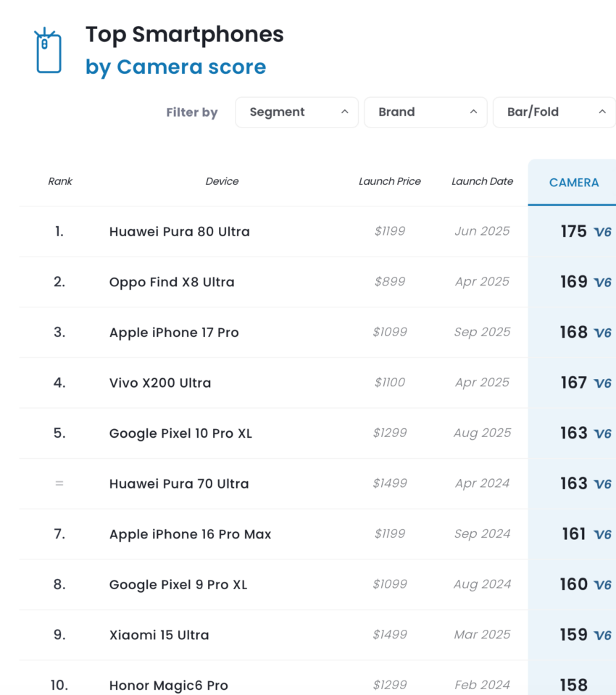Click the V6 badge in Oppo Find X8 Ultra row
The image size is (616, 695).
(602, 283)
